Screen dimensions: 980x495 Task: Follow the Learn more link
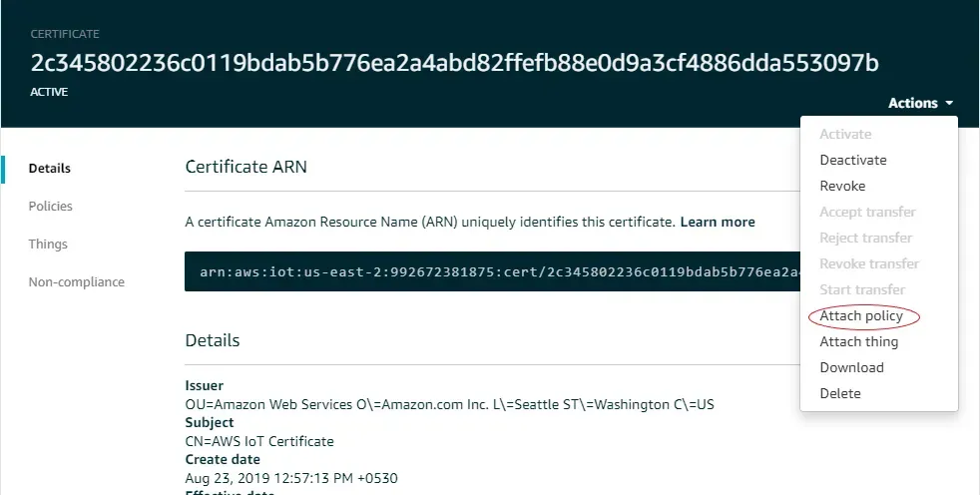tap(717, 222)
